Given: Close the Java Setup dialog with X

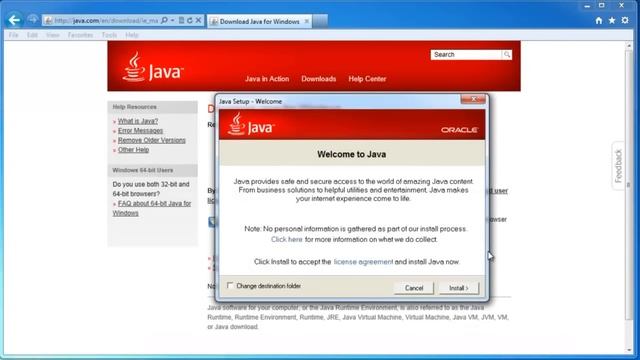Looking at the screenshot, I should point(473,99).
